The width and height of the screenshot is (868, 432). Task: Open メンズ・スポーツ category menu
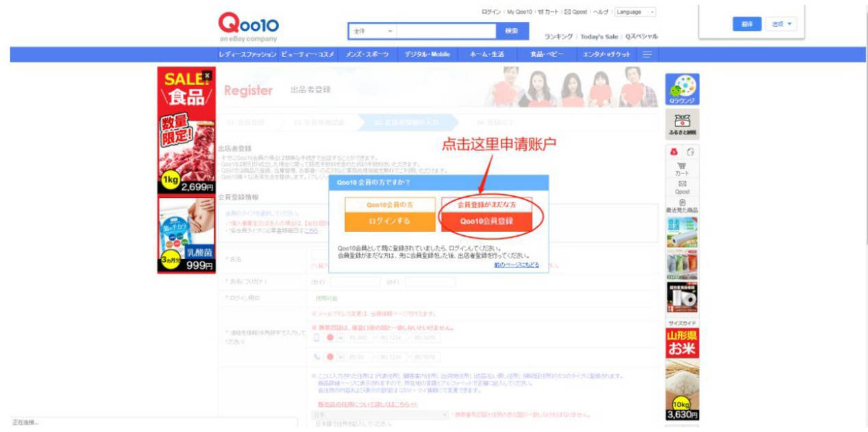pyautogui.click(x=369, y=54)
